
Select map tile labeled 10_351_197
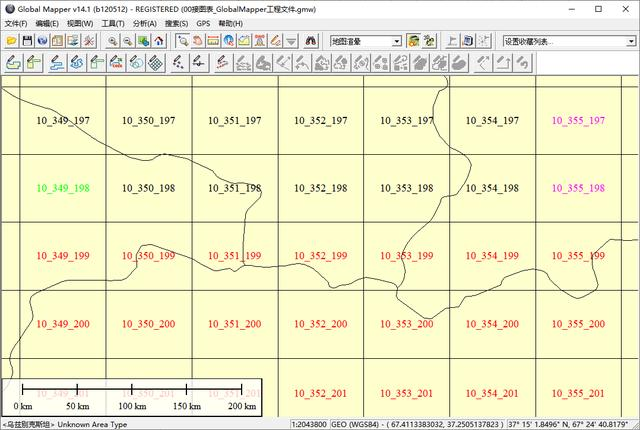tap(235, 120)
